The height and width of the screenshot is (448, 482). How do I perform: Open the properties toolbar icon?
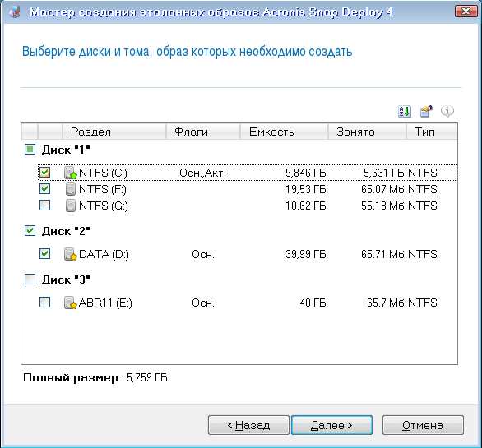426,112
